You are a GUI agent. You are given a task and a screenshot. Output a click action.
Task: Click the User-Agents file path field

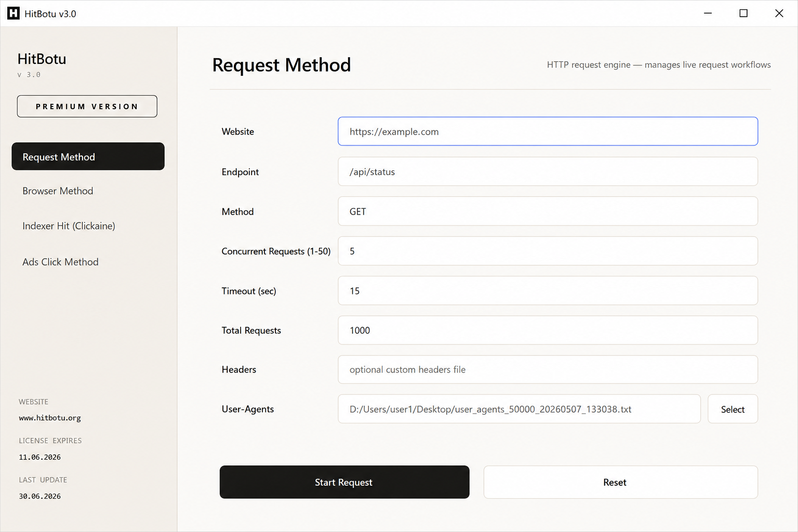[x=519, y=409]
